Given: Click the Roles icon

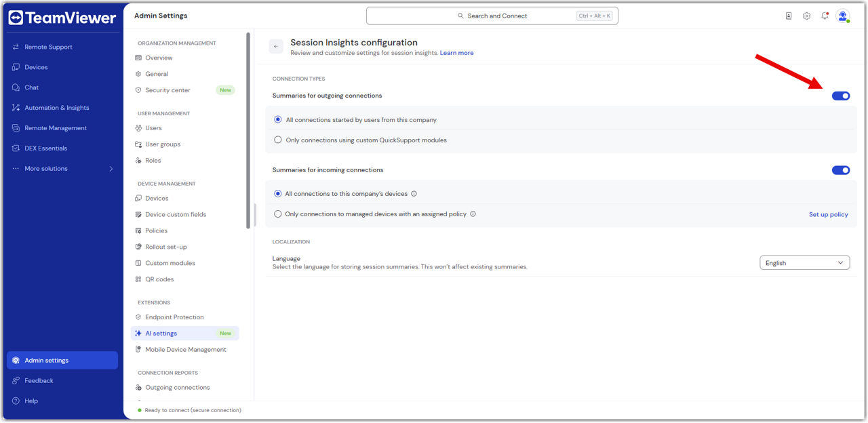Looking at the screenshot, I should pos(138,161).
